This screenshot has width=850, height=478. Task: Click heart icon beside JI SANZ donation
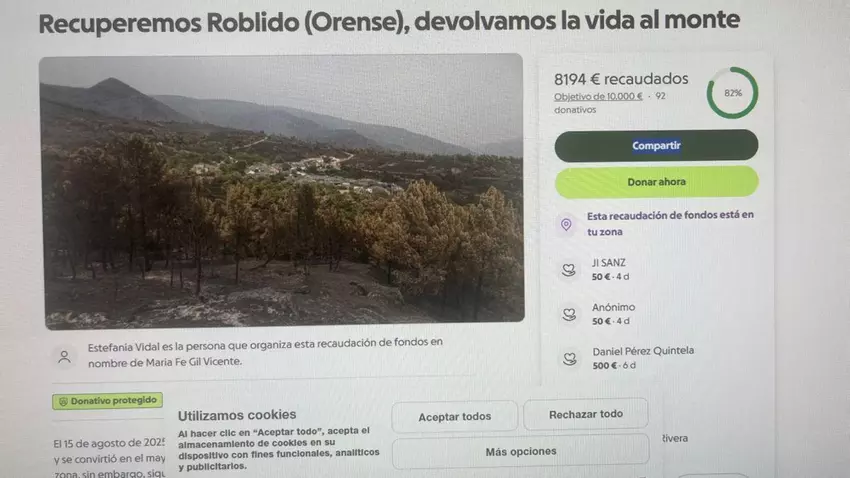568,269
